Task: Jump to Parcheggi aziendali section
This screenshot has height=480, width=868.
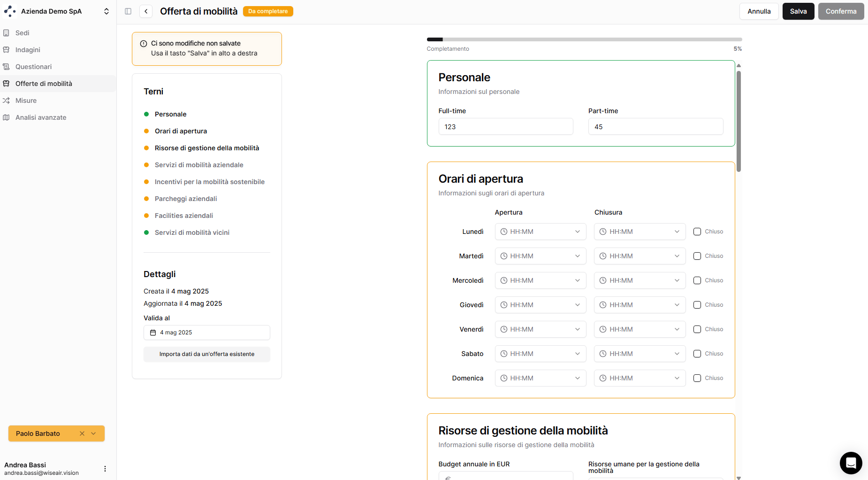Action: (x=186, y=199)
